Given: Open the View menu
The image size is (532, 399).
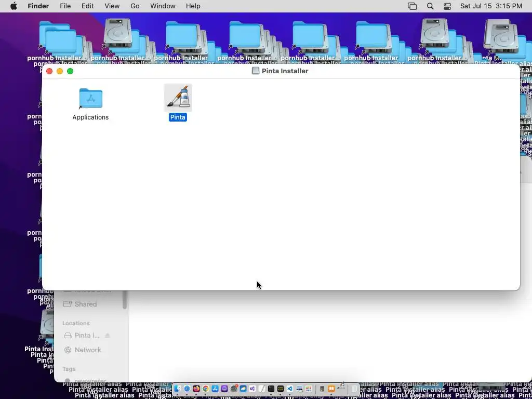Looking at the screenshot, I should (112, 6).
